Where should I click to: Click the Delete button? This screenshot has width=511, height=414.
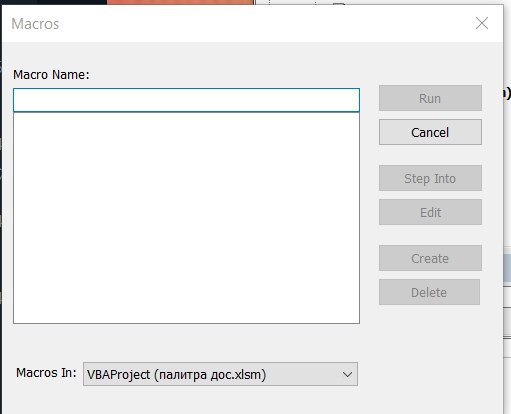(429, 292)
